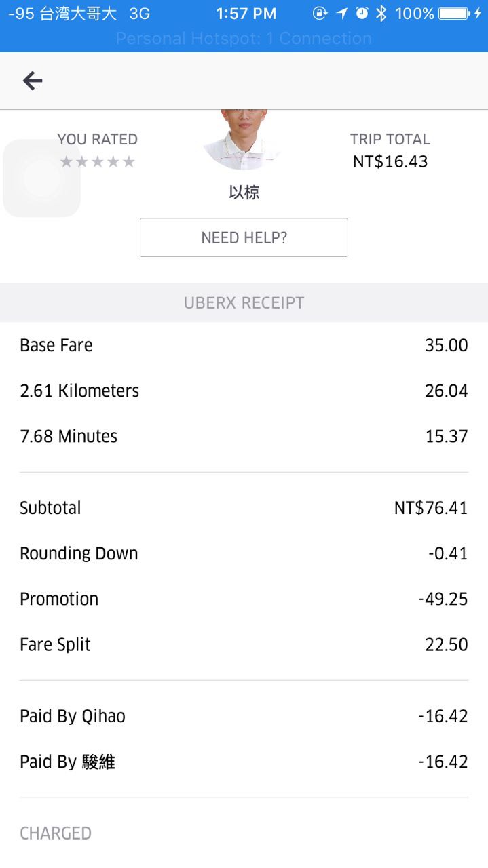The width and height of the screenshot is (488, 868).
Task: Tap the battery icon in status bar
Action: (x=456, y=14)
